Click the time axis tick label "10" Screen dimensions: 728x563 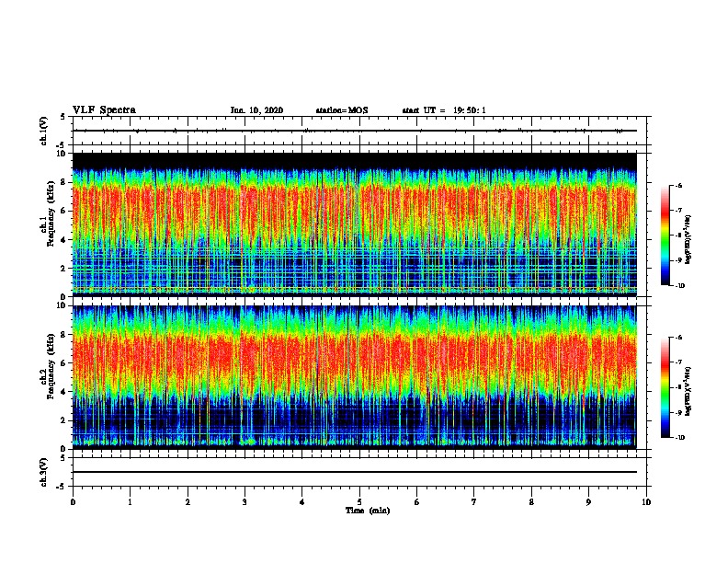pos(646,502)
